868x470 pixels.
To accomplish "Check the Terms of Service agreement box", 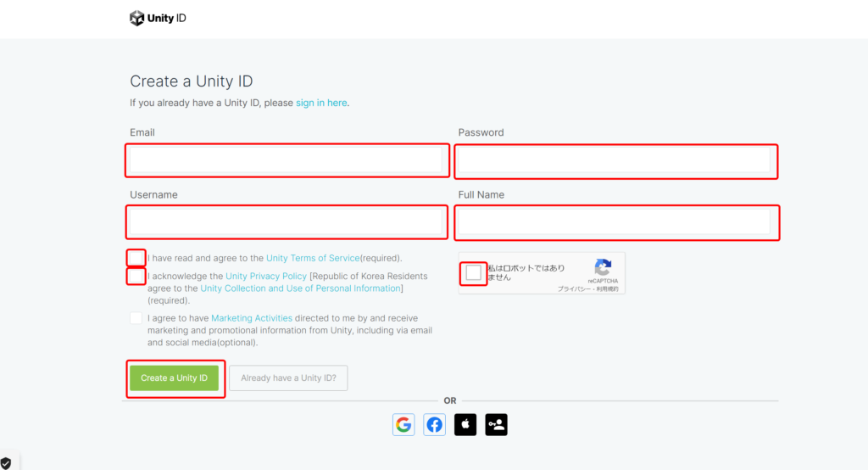I will tap(136, 258).
